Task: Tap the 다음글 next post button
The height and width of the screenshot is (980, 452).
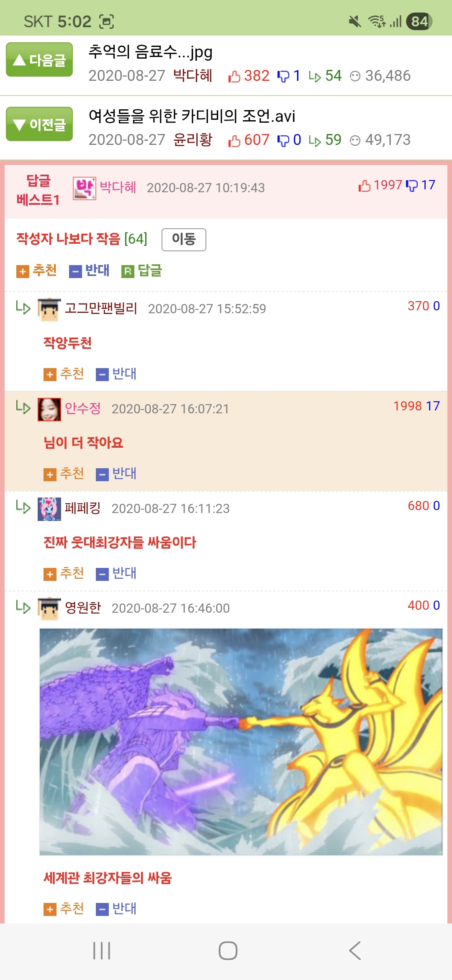Action: click(x=39, y=59)
